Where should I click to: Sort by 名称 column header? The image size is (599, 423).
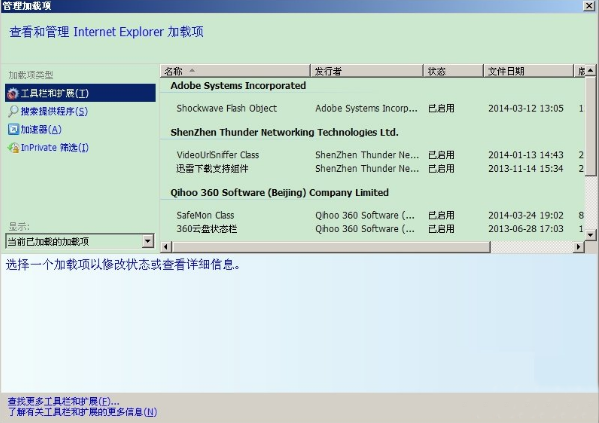pos(235,71)
